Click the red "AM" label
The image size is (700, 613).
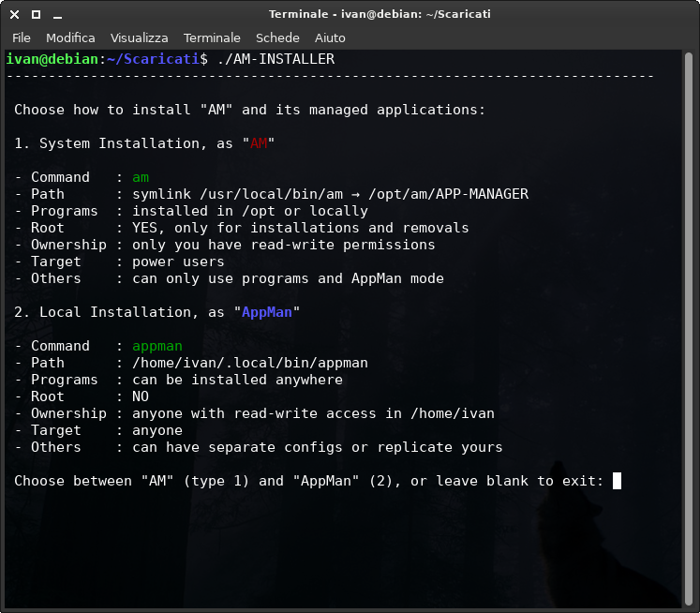[259, 143]
